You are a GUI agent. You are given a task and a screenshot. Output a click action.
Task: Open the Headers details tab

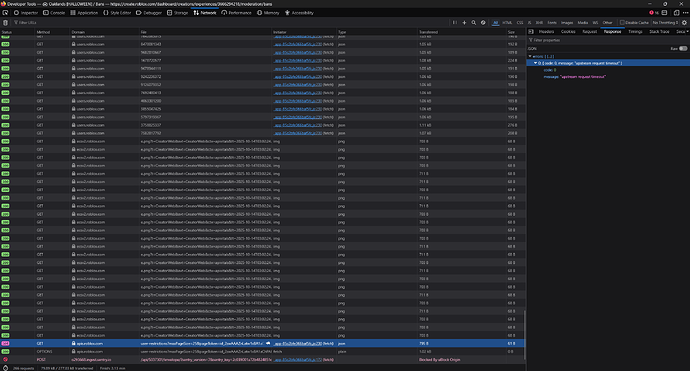point(546,32)
